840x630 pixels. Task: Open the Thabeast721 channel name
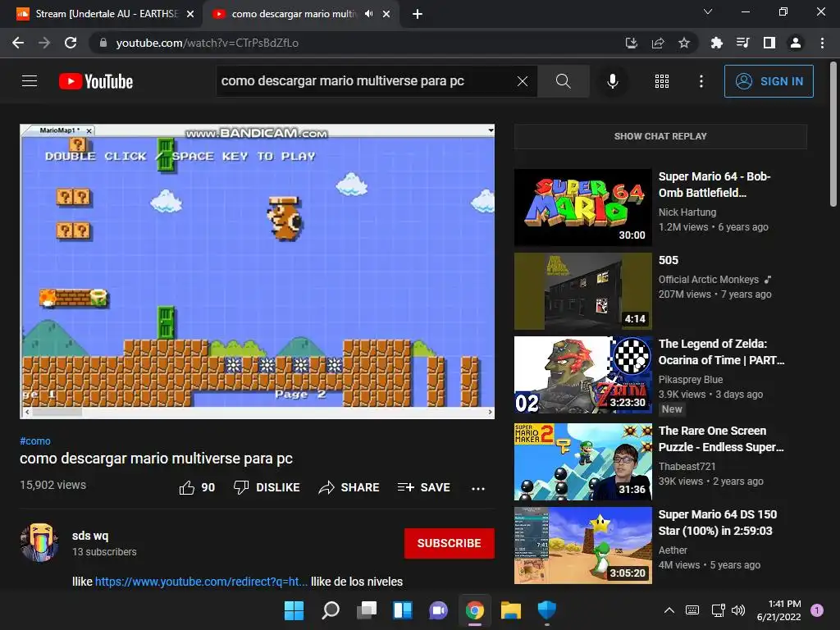pyautogui.click(x=687, y=467)
